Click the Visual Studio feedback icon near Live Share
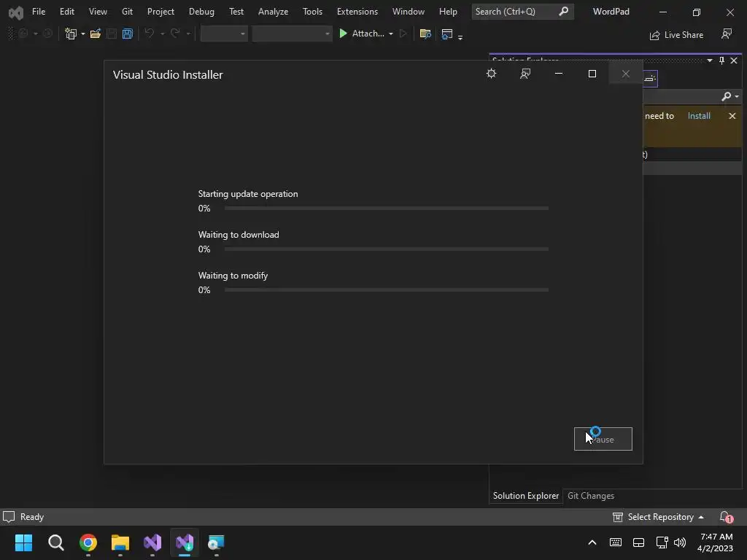This screenshot has width=747, height=560. [x=726, y=34]
